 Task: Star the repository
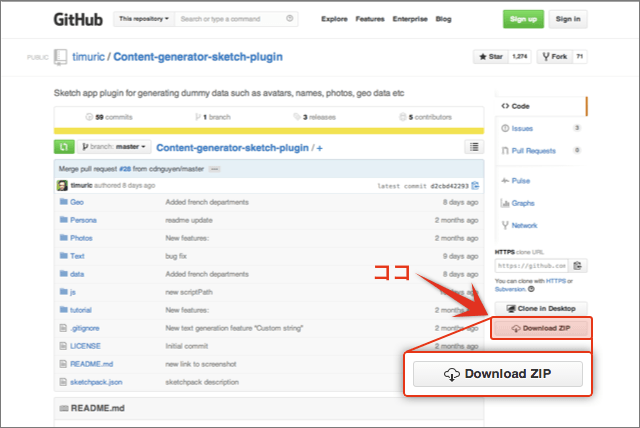(491, 57)
